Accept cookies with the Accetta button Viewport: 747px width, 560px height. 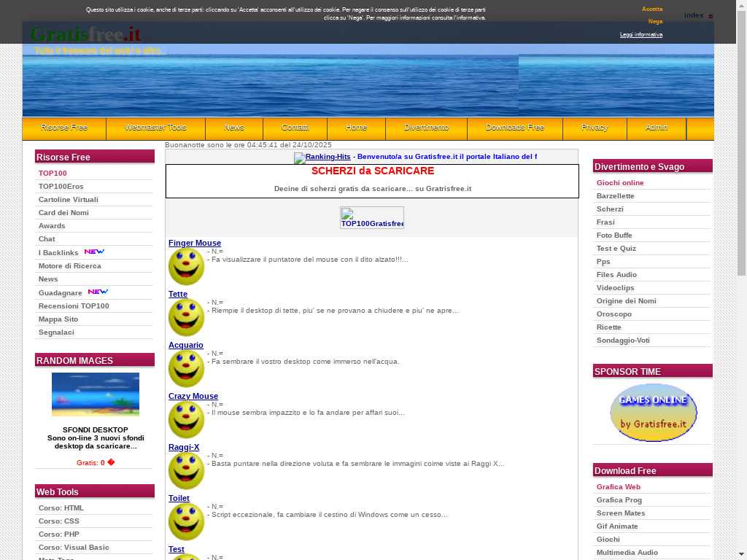pos(651,9)
